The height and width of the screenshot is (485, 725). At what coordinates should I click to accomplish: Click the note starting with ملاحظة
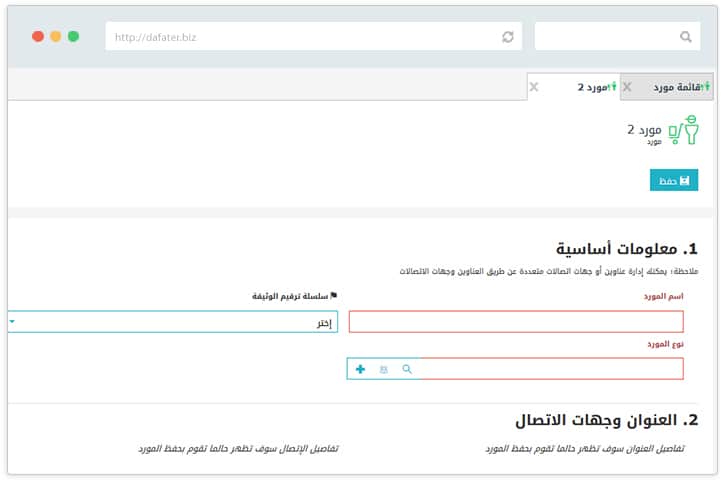[549, 271]
